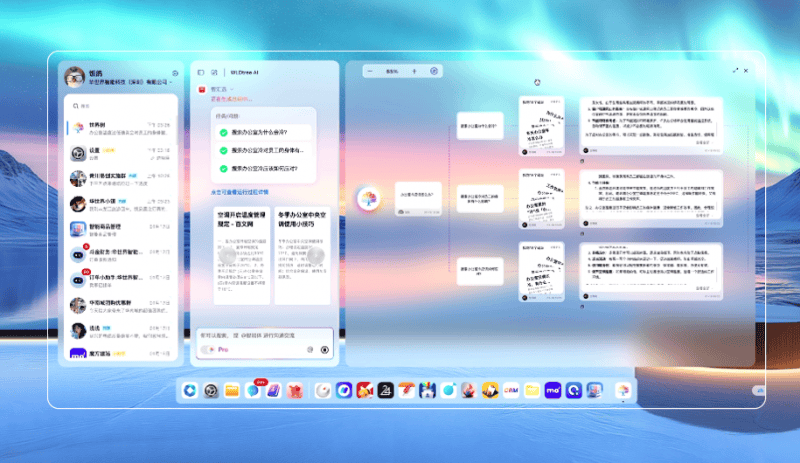Click the expand fullscreen arrows icon
This screenshot has width=800, height=463.
coord(735,71)
